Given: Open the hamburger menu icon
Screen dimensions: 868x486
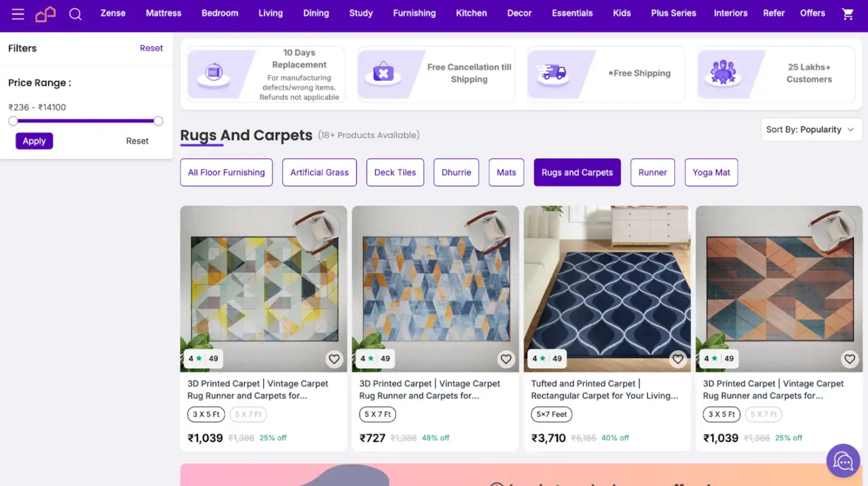Looking at the screenshot, I should coord(18,14).
